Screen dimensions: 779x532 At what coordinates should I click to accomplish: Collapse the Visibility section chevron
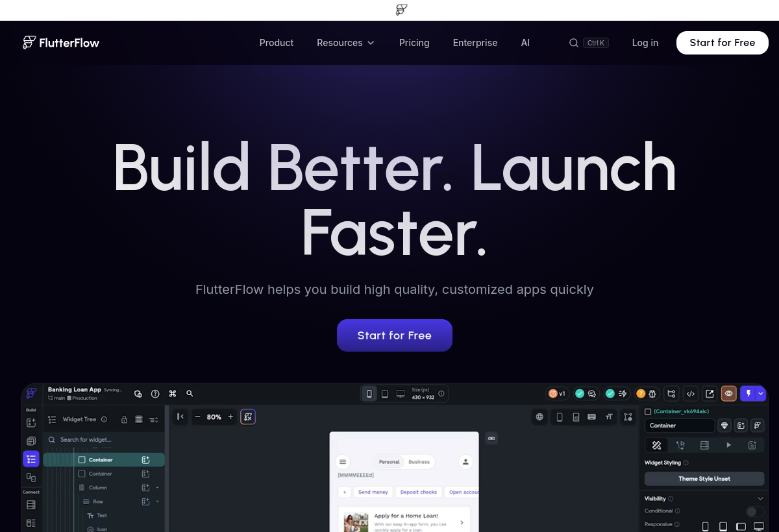pos(760,498)
